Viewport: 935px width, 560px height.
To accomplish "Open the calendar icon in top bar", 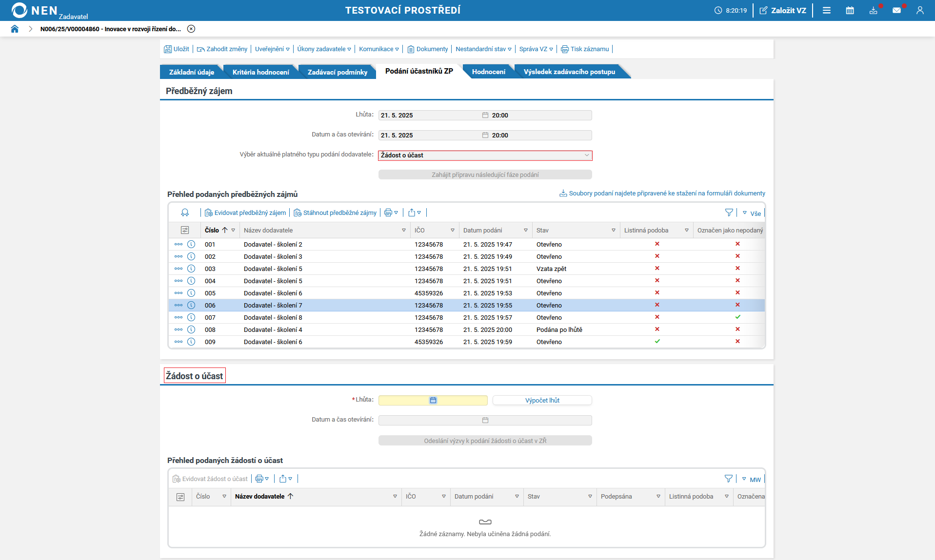I will [x=850, y=10].
